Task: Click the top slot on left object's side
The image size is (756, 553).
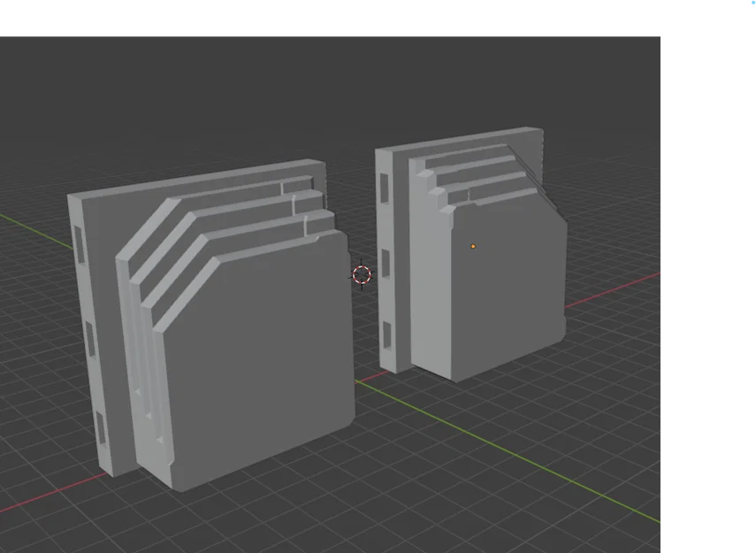Action: [x=80, y=245]
